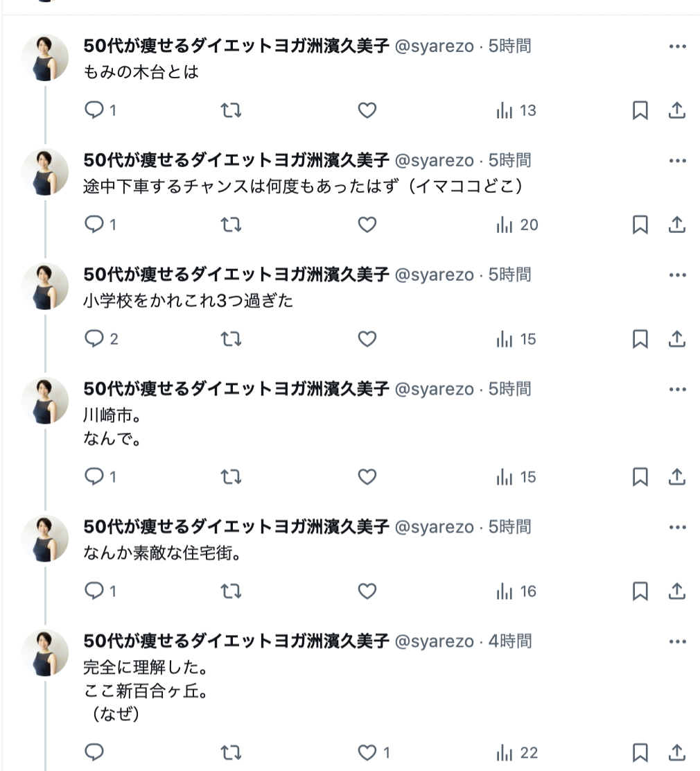Bookmark the 小学校をかれこれ3つ過ぎた tweet

point(640,339)
